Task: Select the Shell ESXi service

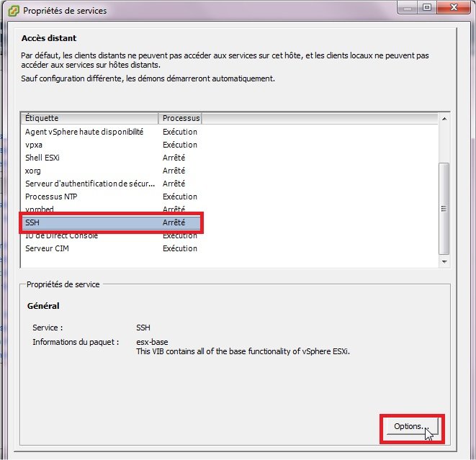Action: coord(45,158)
